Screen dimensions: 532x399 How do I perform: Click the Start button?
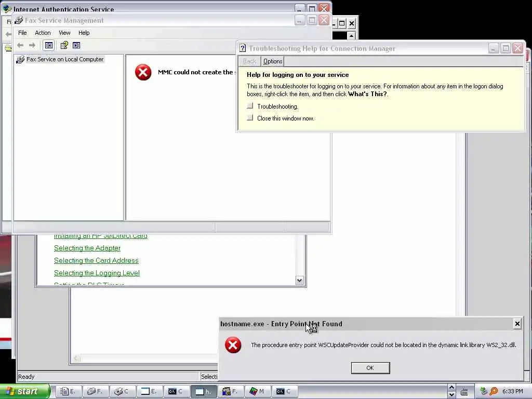click(24, 391)
